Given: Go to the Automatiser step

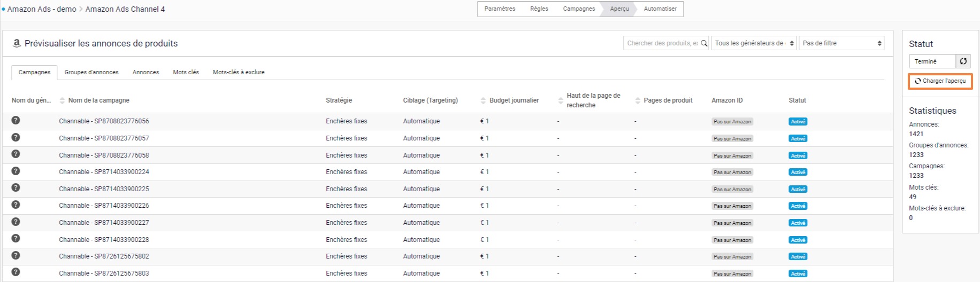Looking at the screenshot, I should click(x=660, y=9).
